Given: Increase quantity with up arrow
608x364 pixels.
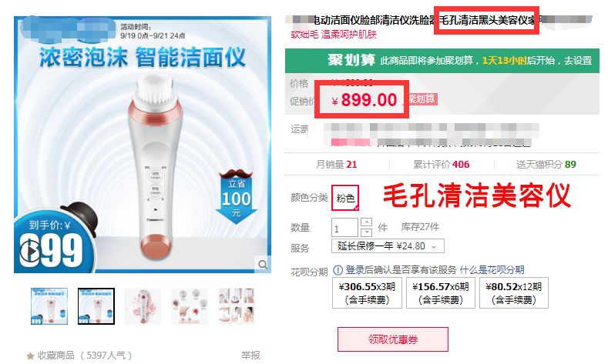Looking at the screenshot, I should point(367,222).
